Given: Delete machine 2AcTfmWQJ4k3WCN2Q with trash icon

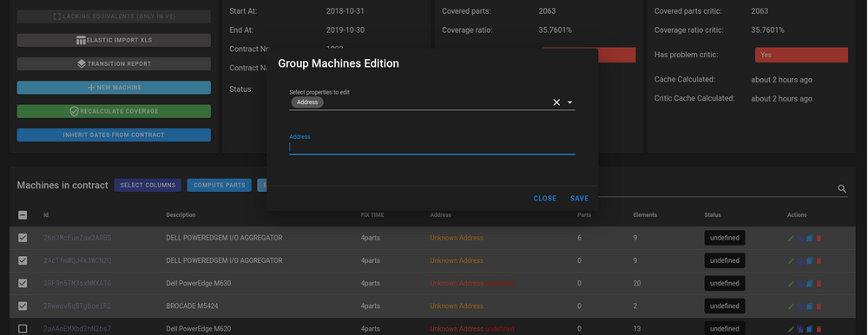Looking at the screenshot, I should pos(819,261).
